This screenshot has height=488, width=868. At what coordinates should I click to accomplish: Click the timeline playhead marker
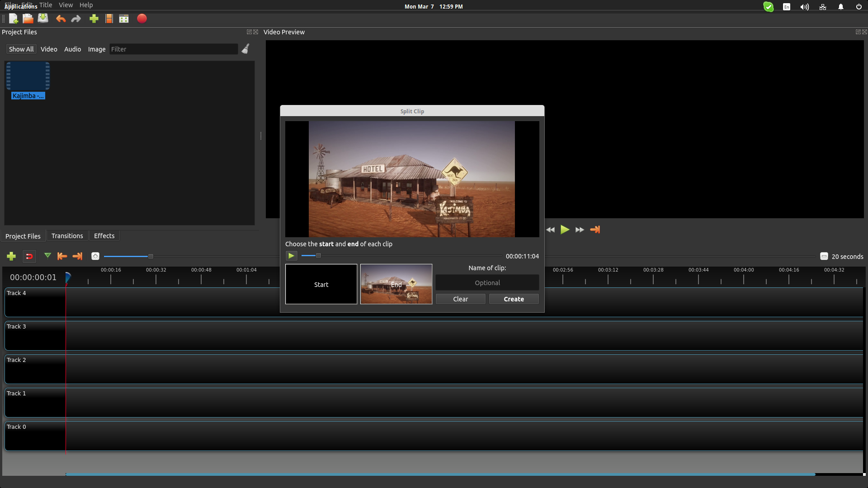pyautogui.click(x=68, y=277)
